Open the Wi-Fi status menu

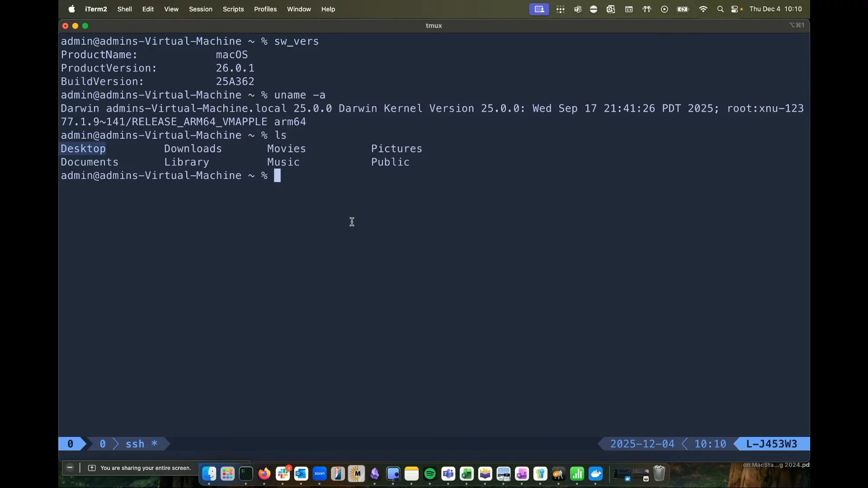[703, 9]
